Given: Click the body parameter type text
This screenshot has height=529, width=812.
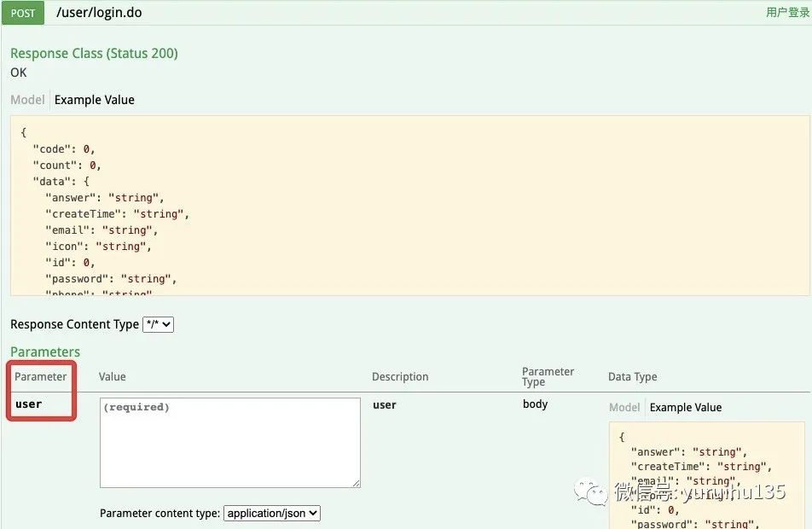Looking at the screenshot, I should 535,404.
